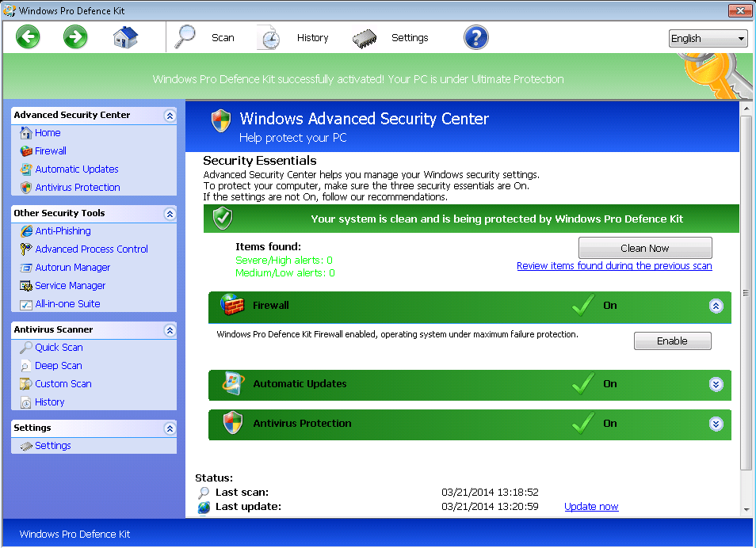Screen dimensions: 756x548
Task: Click the History clock document icon
Action: [269, 38]
